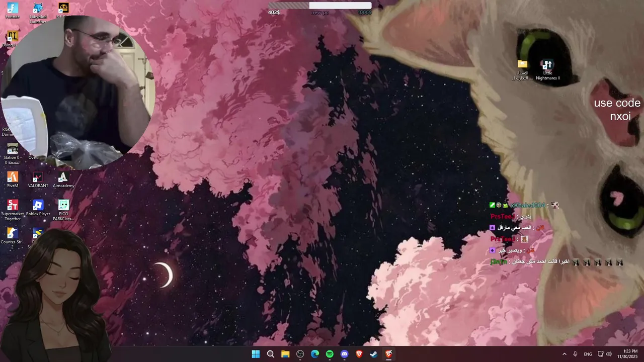Click the 'use code nxoi' overlay text
The width and height of the screenshot is (644, 362).
coord(617,110)
